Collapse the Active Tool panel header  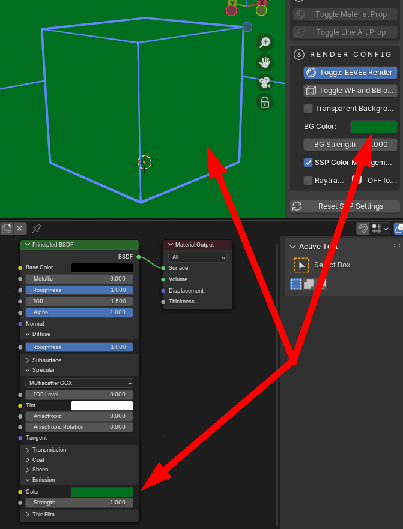pyautogui.click(x=314, y=247)
